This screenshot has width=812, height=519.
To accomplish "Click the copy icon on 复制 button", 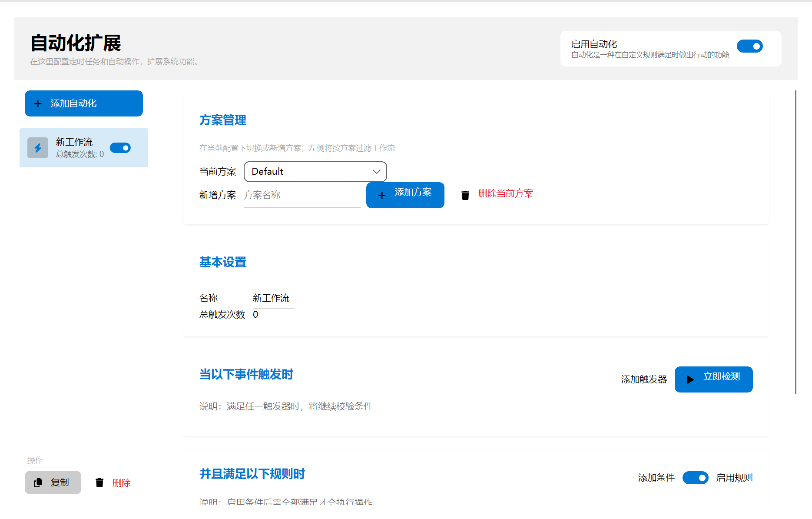I will (x=38, y=482).
